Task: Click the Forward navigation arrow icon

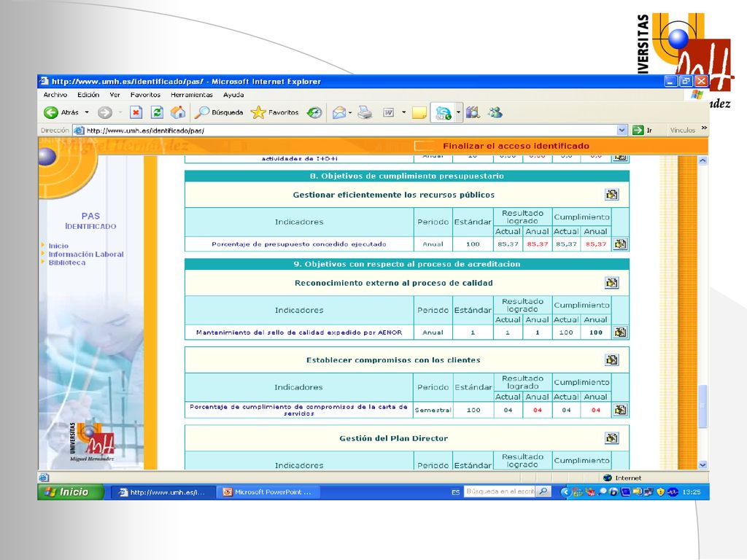Action: [x=105, y=112]
